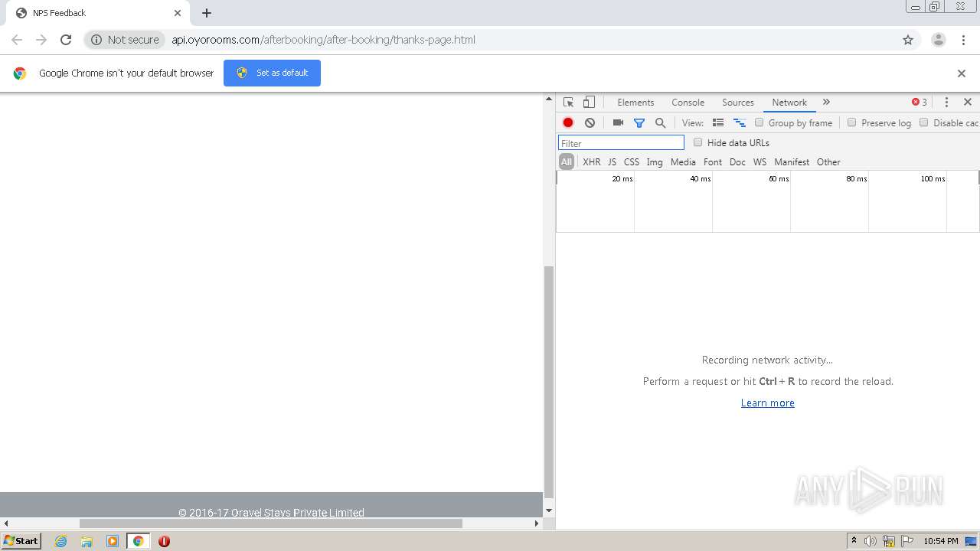Filter requests by Other
The height and width of the screenshot is (551, 980).
pos(828,162)
